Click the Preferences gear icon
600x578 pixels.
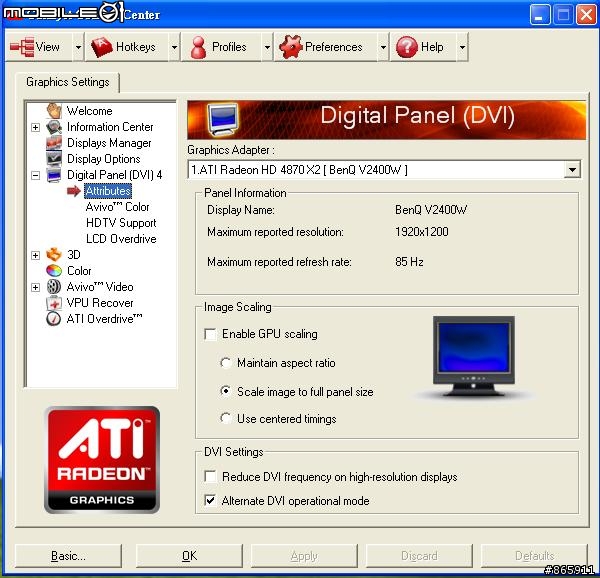[291, 47]
